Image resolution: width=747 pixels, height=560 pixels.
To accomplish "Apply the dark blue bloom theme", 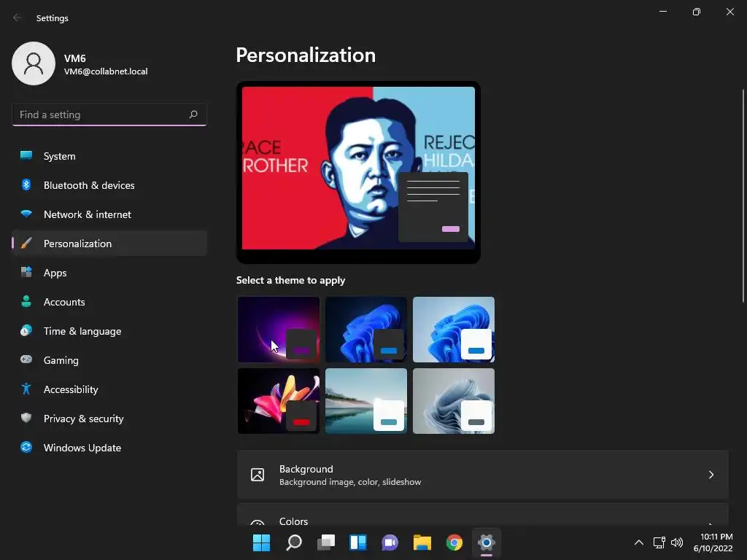I will (366, 330).
